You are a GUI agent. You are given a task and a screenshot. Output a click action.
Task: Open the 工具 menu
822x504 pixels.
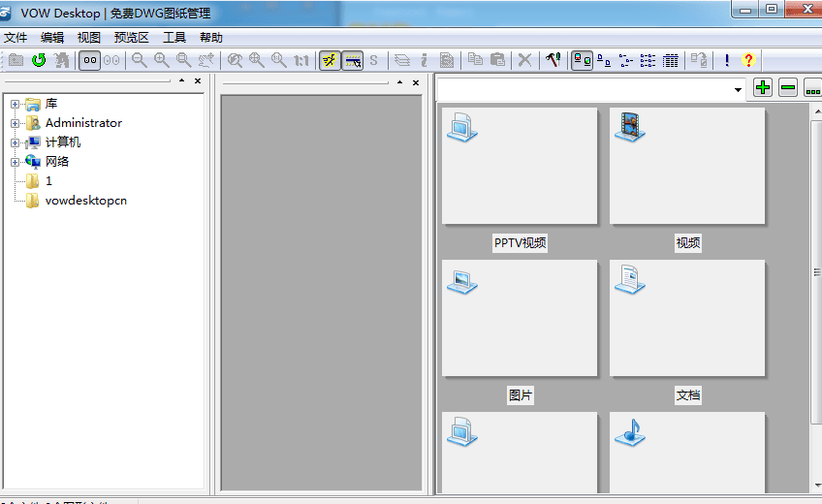tap(174, 37)
